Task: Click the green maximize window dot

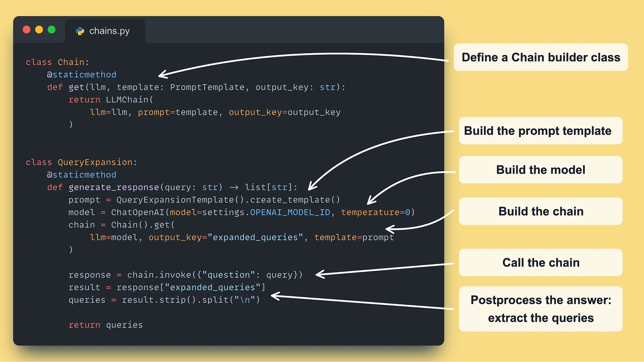Action: point(52,30)
